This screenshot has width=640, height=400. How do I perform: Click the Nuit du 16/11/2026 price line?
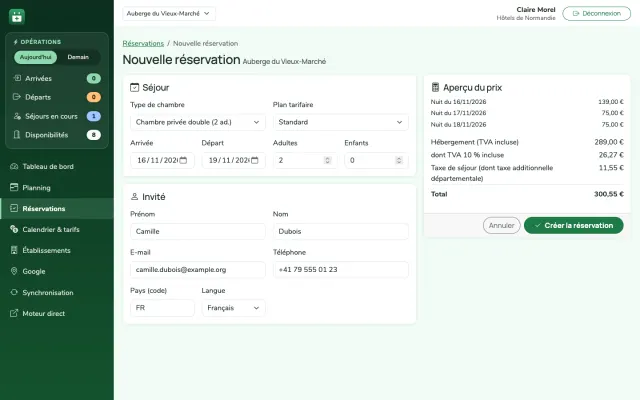pyautogui.click(x=527, y=102)
